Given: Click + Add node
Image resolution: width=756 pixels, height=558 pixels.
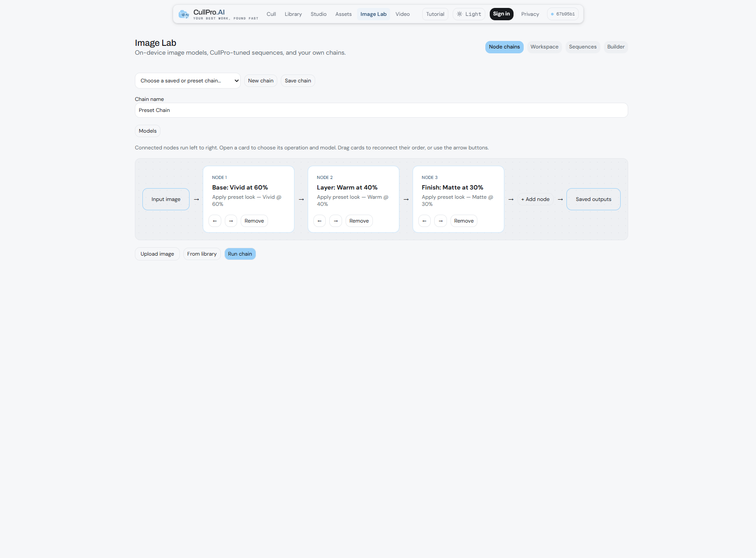Looking at the screenshot, I should (x=536, y=199).
